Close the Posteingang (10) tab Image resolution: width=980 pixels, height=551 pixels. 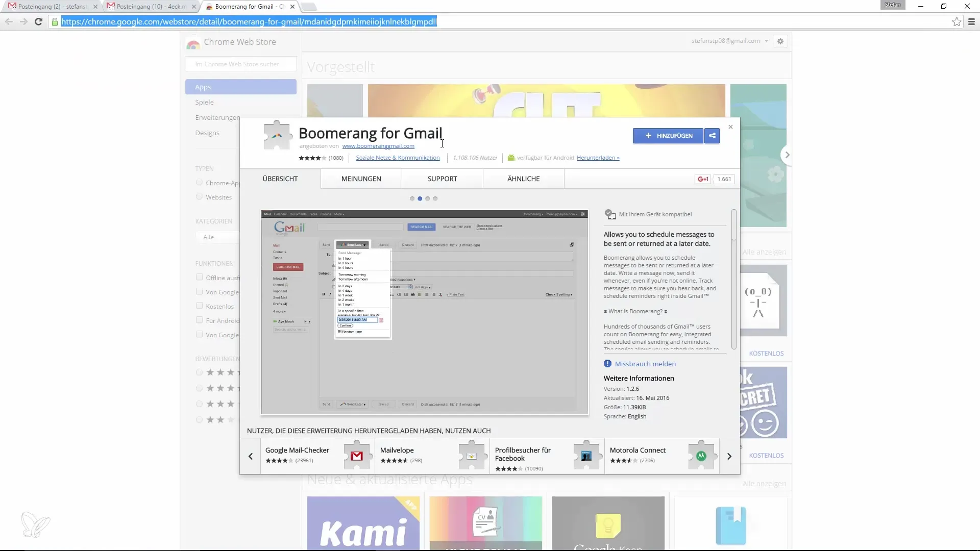point(193,7)
